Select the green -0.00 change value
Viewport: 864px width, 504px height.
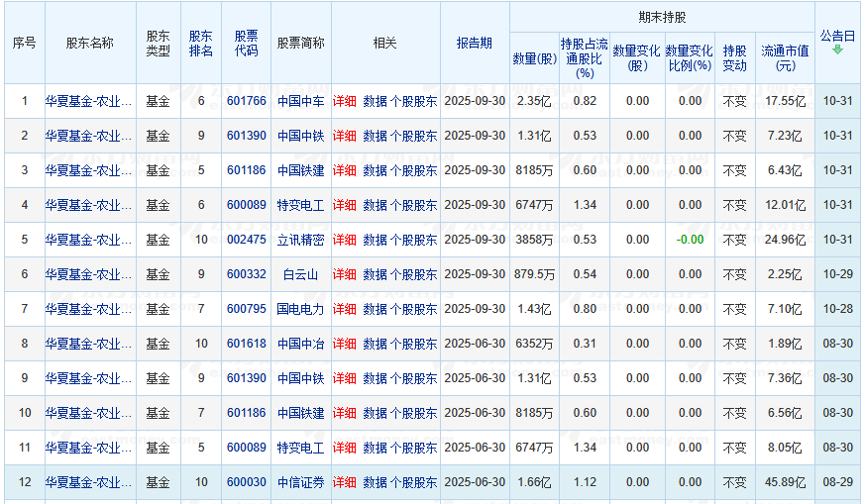(690, 240)
